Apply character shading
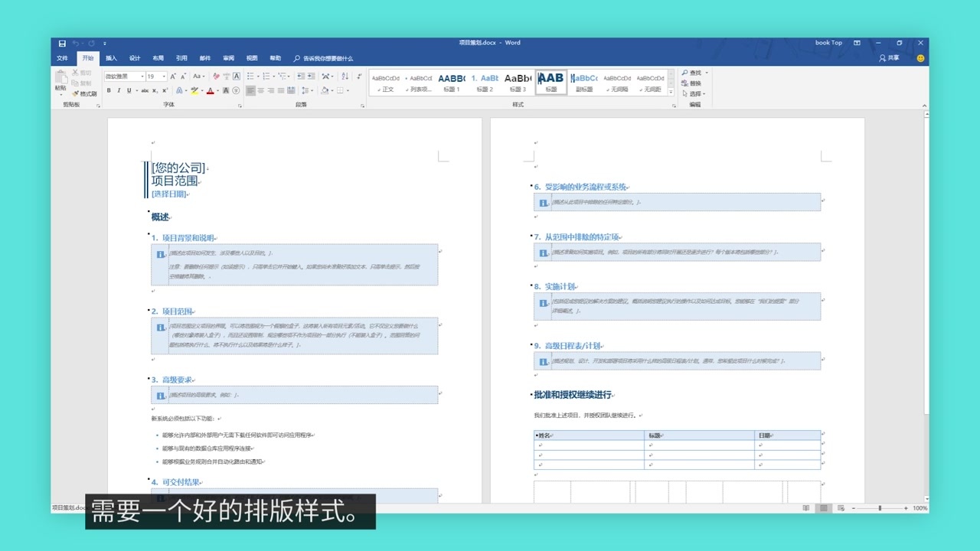Image resolution: width=980 pixels, height=551 pixels. (226, 90)
